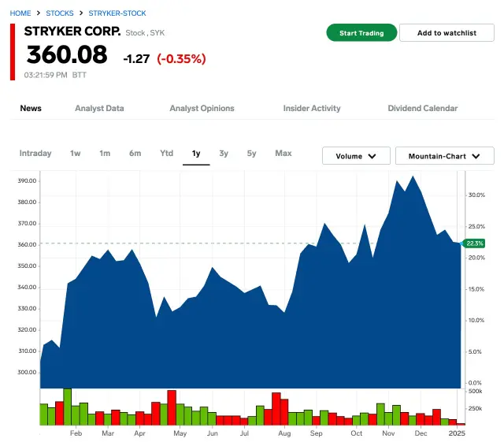Screen dimensions: 504x442
Task: Click the green 22.3% price marker
Action: 475,243
